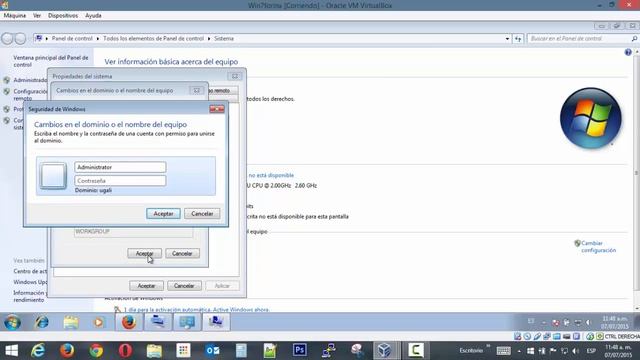Click the Windows 8 host Start button
Image resolution: width=640 pixels, height=360 pixels.
pos(12,351)
